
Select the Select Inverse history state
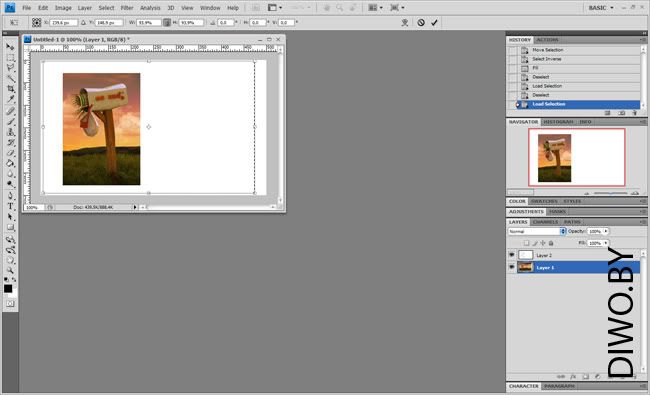point(574,59)
